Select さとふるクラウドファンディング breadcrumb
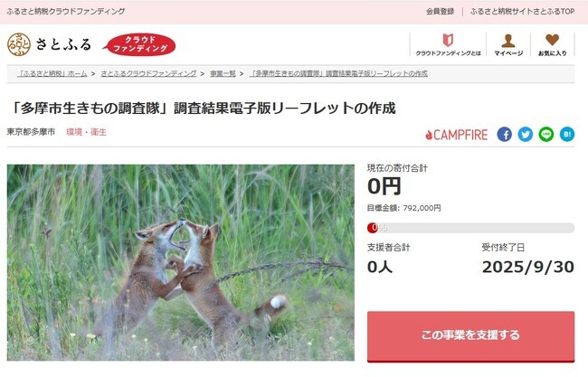The image size is (588, 377). (x=148, y=73)
